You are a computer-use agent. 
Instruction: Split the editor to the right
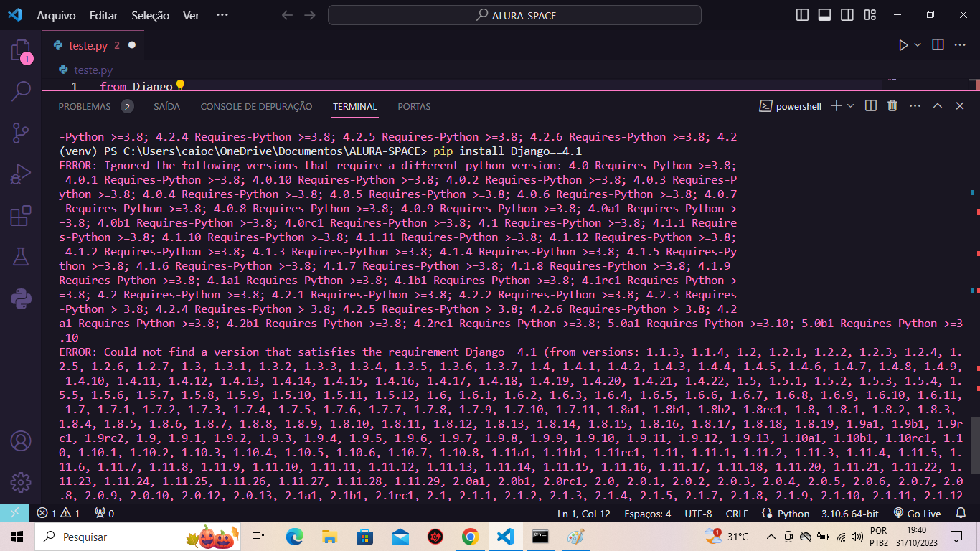938,45
